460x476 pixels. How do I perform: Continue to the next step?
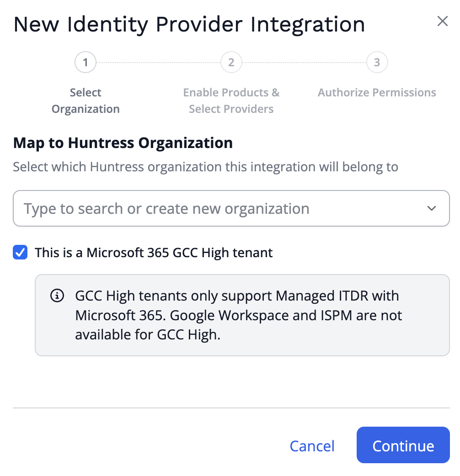point(403,445)
